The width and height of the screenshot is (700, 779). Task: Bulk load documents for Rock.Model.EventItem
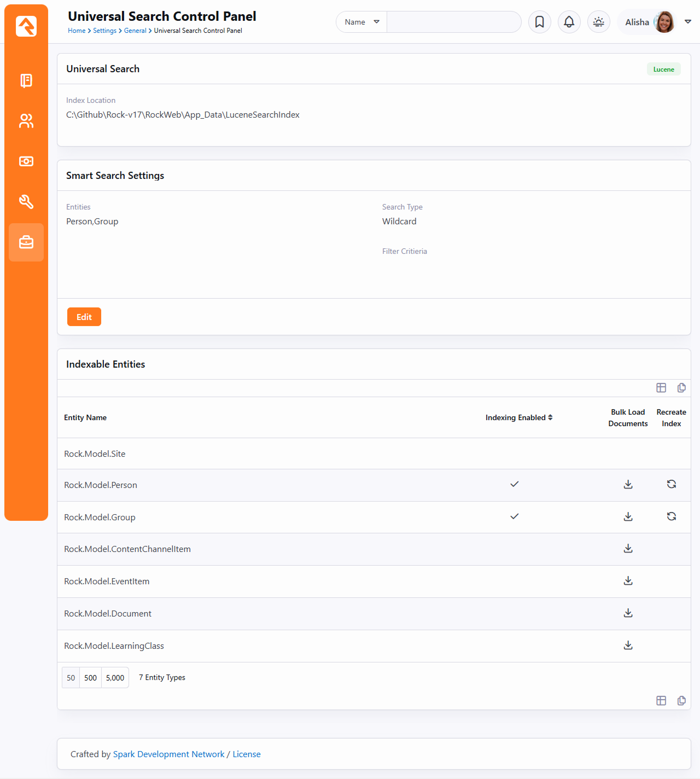[x=628, y=580]
